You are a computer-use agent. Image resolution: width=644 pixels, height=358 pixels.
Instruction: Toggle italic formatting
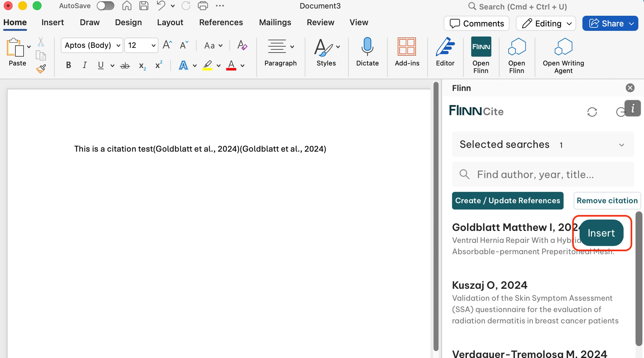pos(85,65)
